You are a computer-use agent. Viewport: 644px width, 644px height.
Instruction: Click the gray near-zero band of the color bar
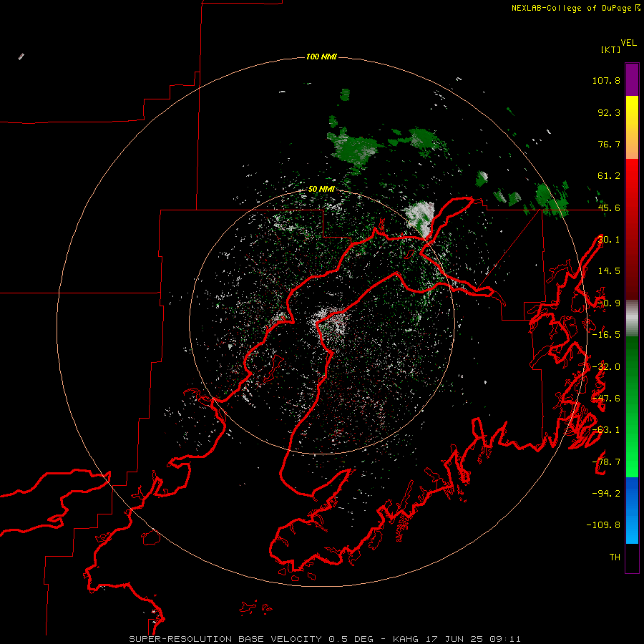pyautogui.click(x=632, y=318)
